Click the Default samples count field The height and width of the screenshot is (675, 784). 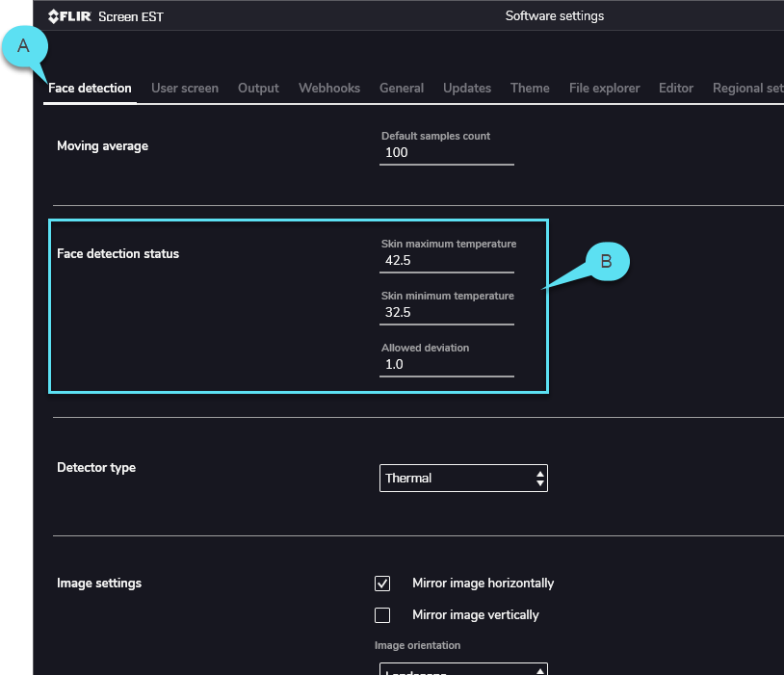446,152
